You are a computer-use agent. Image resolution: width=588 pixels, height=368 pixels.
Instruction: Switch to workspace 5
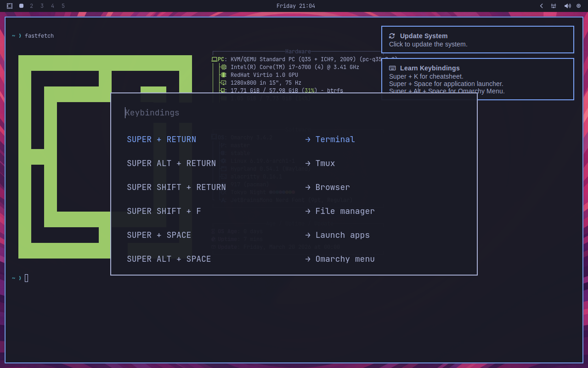tap(63, 6)
